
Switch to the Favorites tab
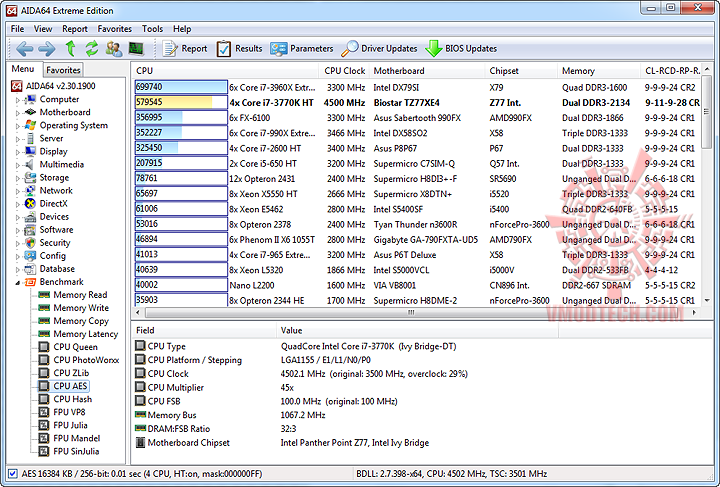63,70
